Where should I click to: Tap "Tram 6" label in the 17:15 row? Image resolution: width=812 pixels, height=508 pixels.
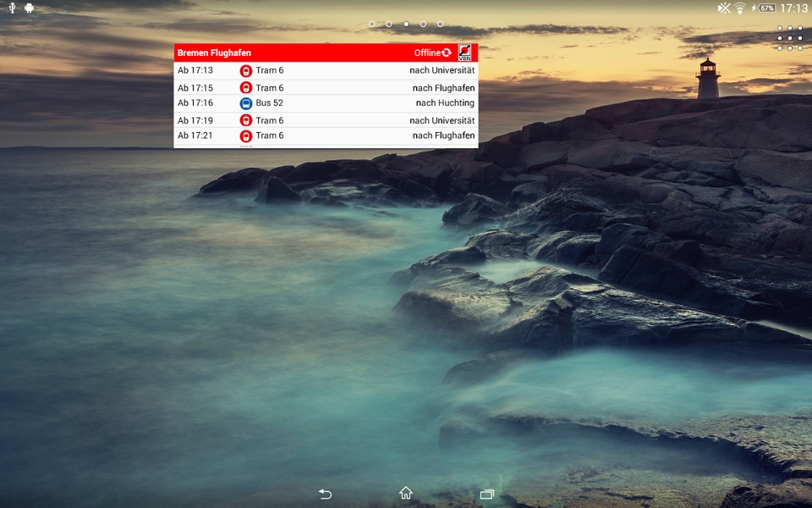[x=270, y=87]
